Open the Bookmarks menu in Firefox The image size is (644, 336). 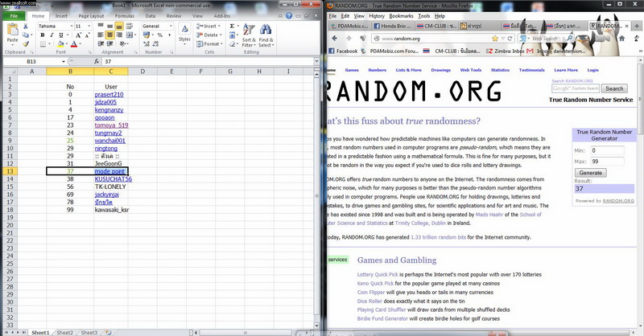[401, 16]
